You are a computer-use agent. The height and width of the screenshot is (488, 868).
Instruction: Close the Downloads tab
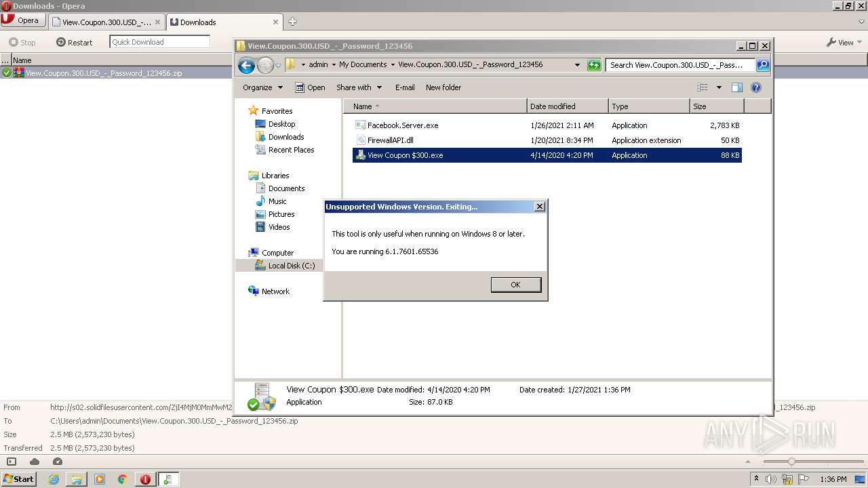pos(275,22)
